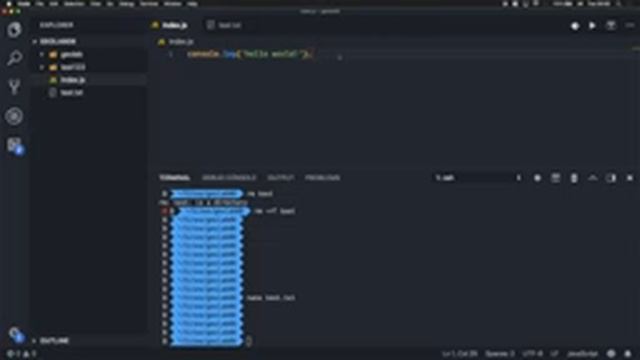Open the Selection menu
Image resolution: width=640 pixels, height=360 pixels.
point(74,4)
